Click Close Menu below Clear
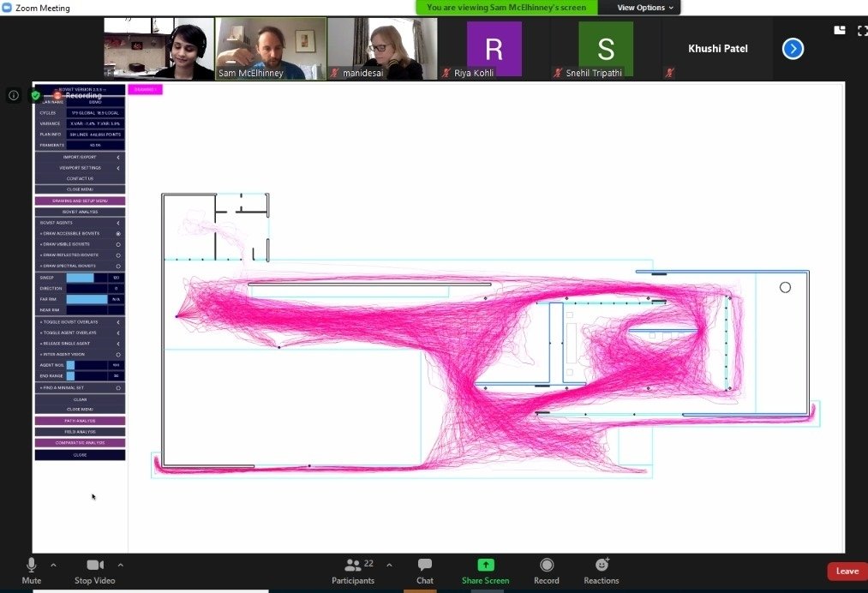 (80, 409)
